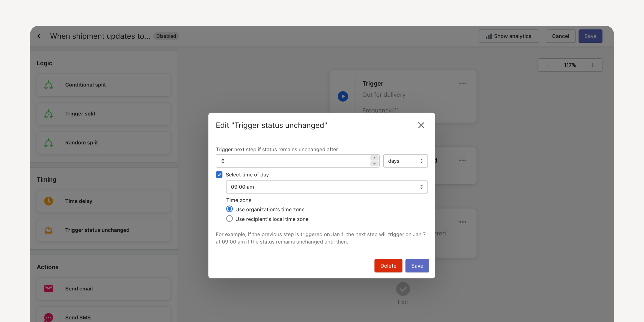644x322 pixels.
Task: Click the workflow title "When shipment updates to..."
Action: [x=100, y=36]
